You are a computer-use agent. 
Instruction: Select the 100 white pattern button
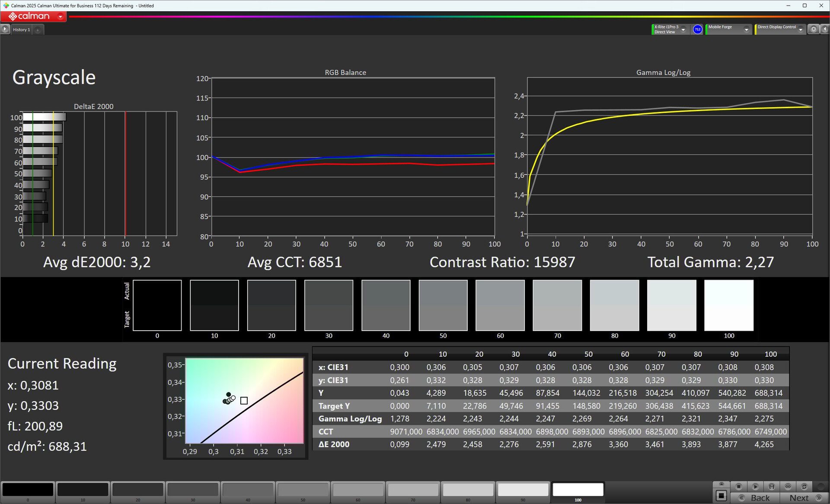578,490
